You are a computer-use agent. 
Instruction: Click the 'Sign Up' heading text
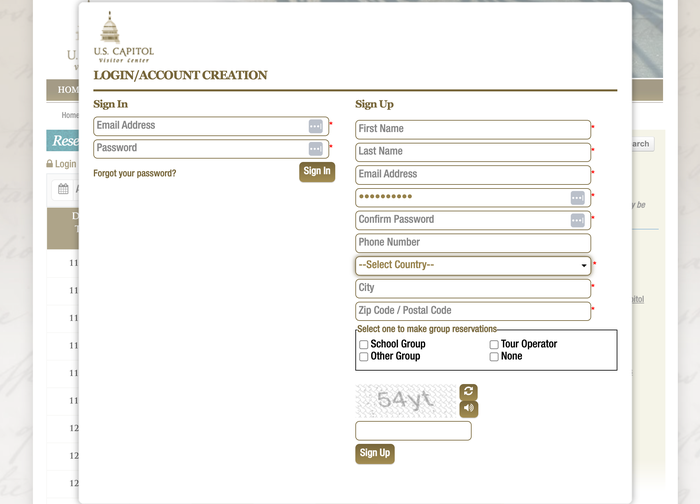[374, 104]
